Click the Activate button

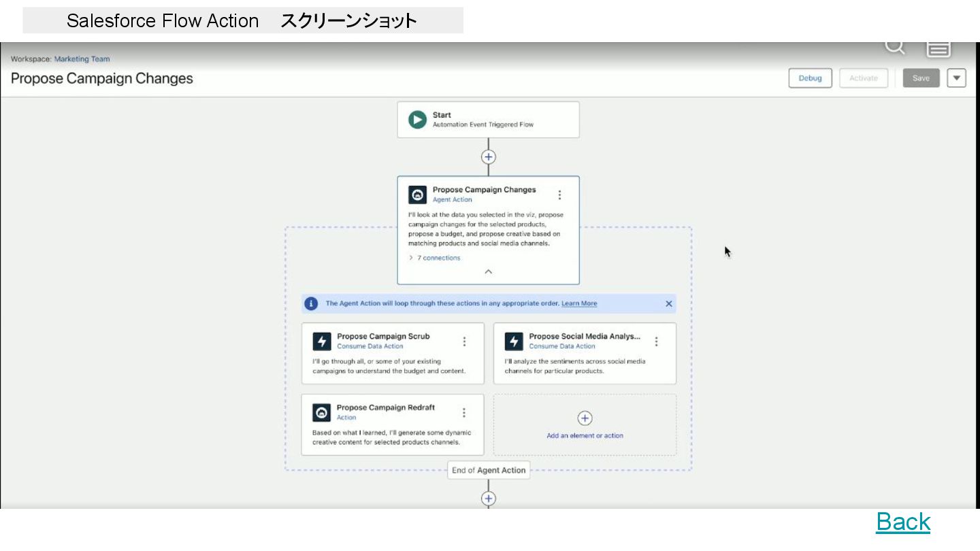click(x=864, y=78)
